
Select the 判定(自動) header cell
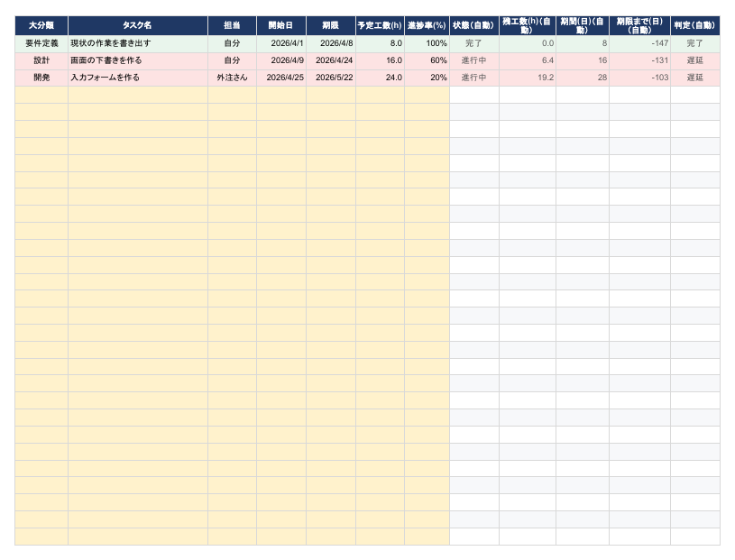(695, 25)
